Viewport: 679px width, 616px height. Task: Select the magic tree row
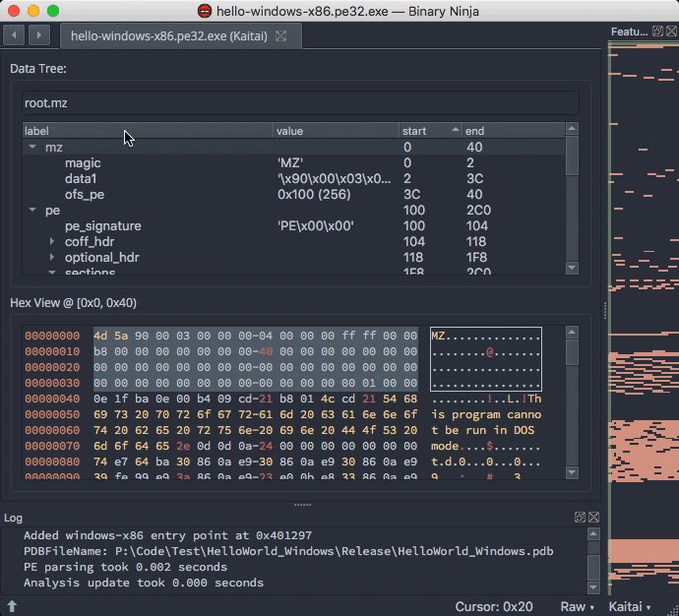[293, 162]
